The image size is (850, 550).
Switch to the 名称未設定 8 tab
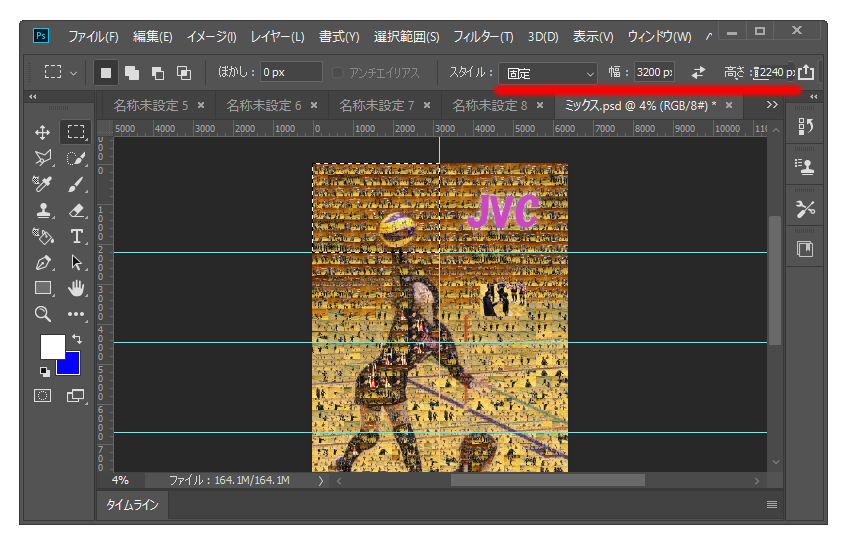[x=490, y=106]
